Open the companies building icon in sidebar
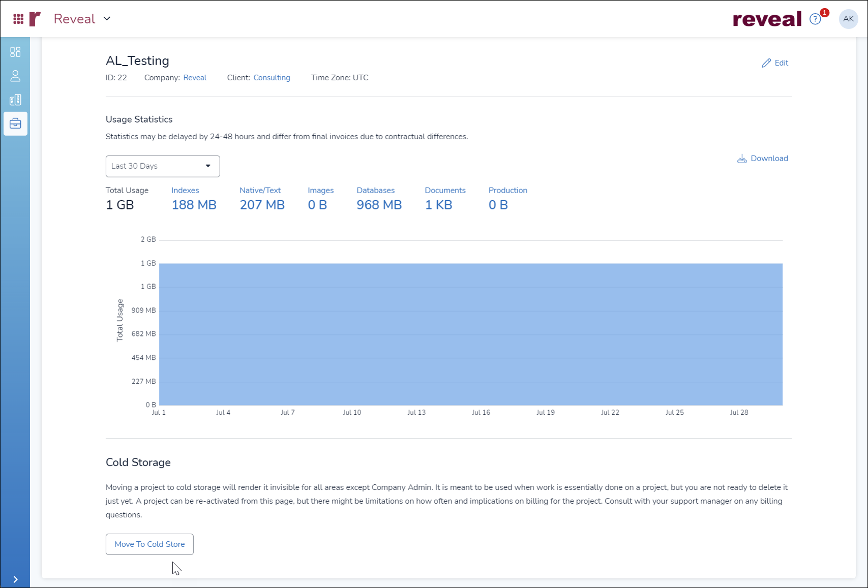 click(x=15, y=100)
